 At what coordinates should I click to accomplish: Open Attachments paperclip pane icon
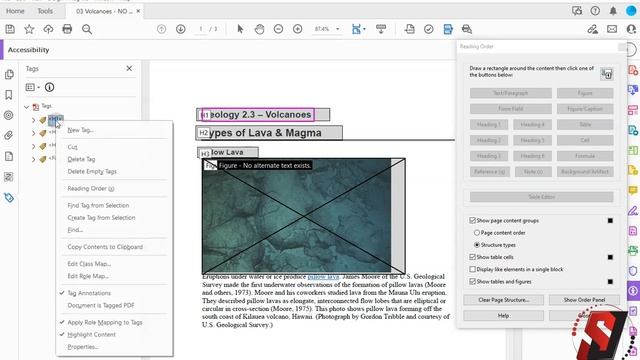point(9,136)
